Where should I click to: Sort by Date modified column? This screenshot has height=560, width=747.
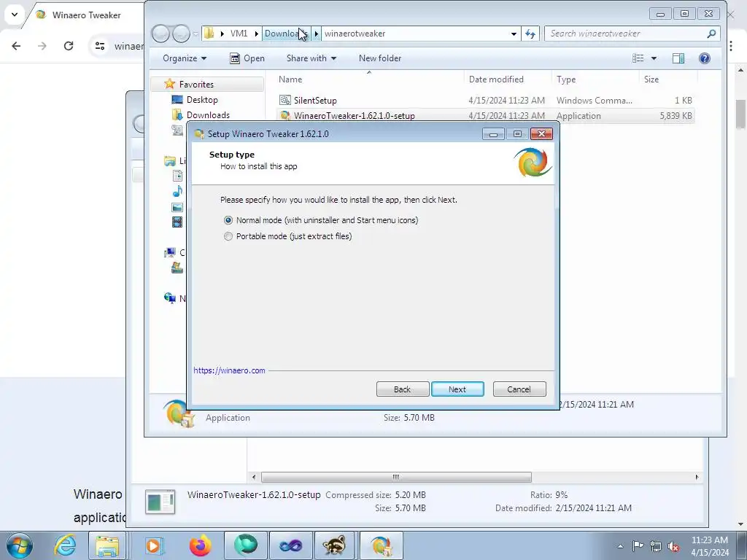pyautogui.click(x=496, y=79)
